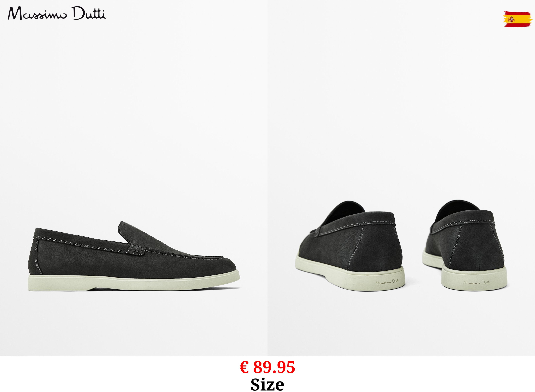Click the Massimo Dutti logo
This screenshot has height=392, width=535.
[57, 13]
